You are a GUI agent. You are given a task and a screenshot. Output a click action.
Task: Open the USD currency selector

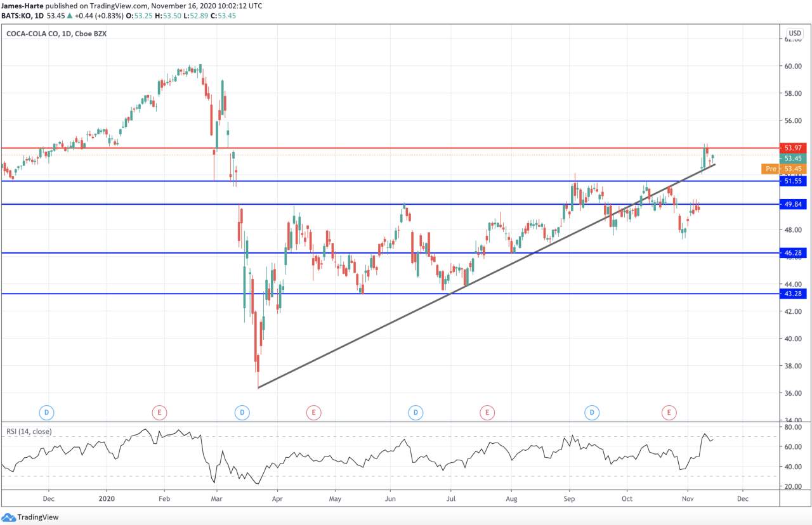point(795,33)
